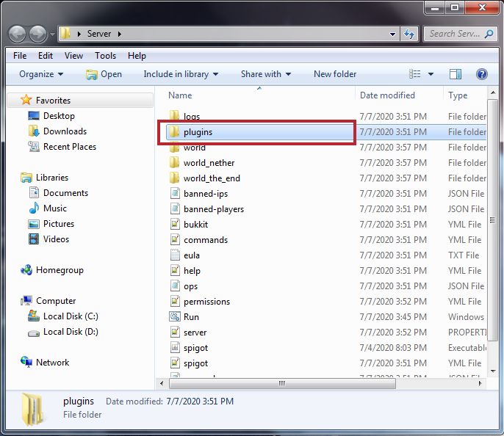Click the Forward navigation arrow
The image size is (504, 436).
click(x=37, y=34)
